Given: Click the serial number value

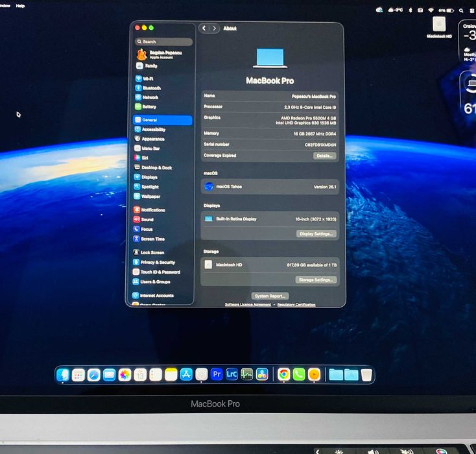Looking at the screenshot, I should (320, 145).
